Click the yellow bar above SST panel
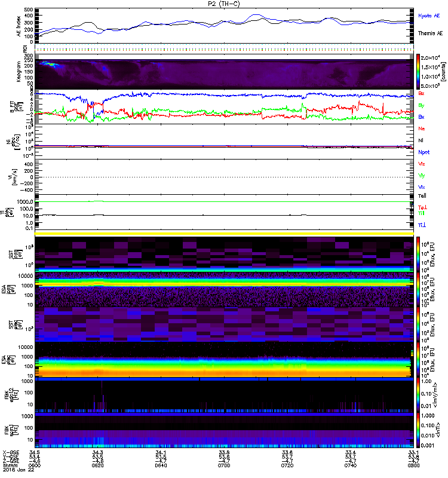This screenshot has height=478, width=448. click(225, 233)
